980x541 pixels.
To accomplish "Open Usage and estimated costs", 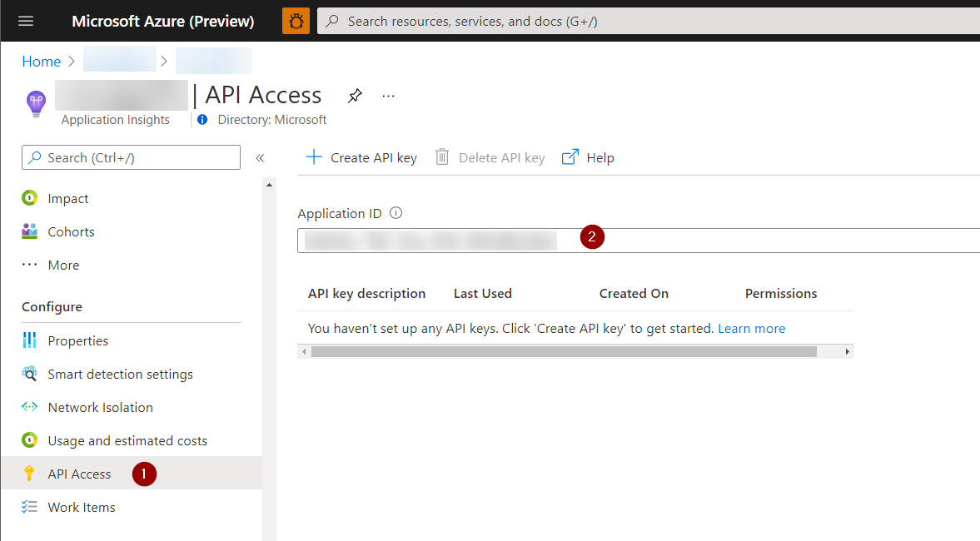I will (127, 440).
